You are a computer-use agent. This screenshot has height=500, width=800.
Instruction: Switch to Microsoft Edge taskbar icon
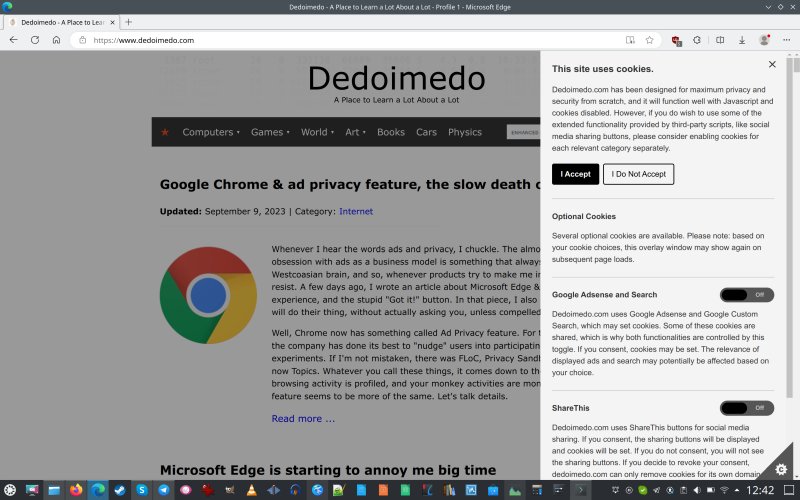[98, 490]
